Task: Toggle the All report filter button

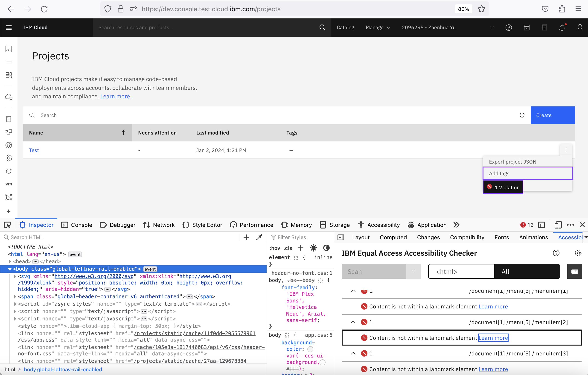Action: tap(527, 271)
